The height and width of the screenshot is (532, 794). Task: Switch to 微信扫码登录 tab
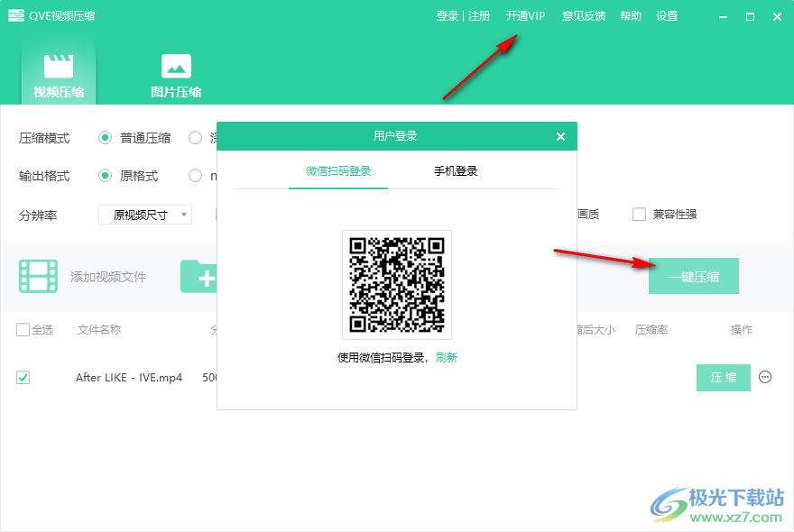pos(338,171)
